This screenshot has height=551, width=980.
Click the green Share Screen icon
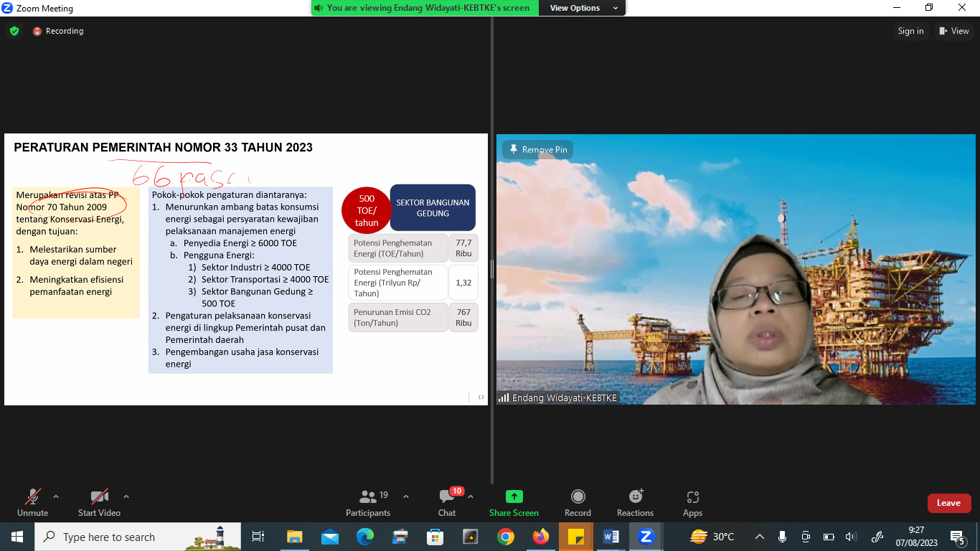(x=514, y=496)
